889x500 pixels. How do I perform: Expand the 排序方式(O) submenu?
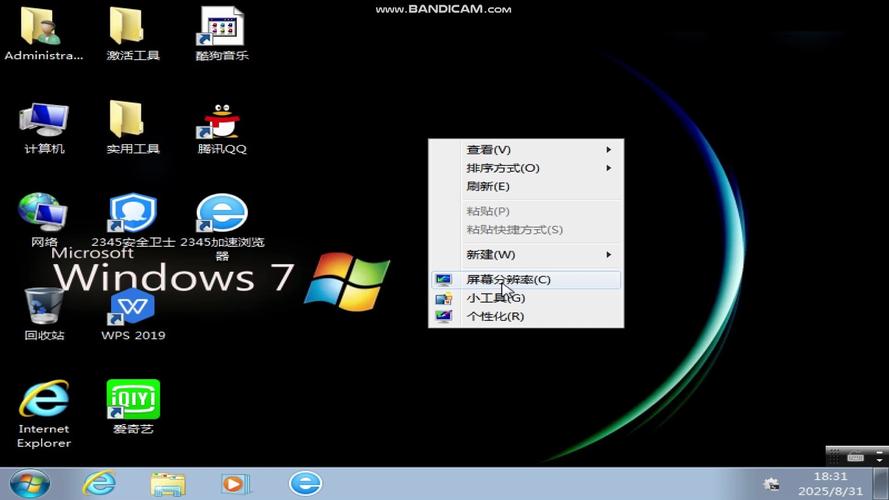pyautogui.click(x=526, y=168)
